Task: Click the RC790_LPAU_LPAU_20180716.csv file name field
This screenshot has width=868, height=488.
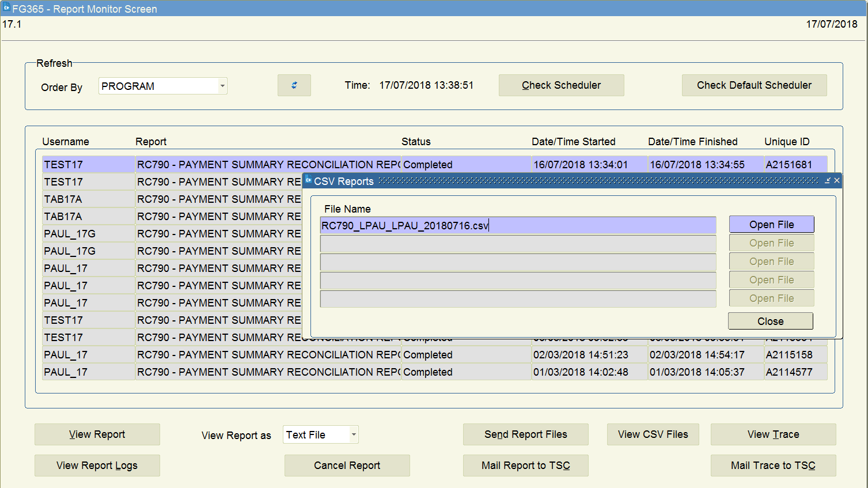Action: click(x=517, y=225)
